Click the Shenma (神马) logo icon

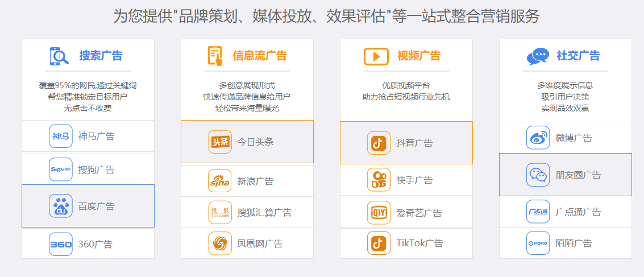click(61, 136)
